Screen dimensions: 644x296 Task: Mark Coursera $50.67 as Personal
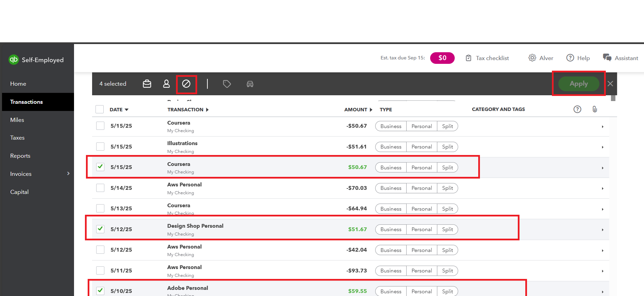[422, 168]
